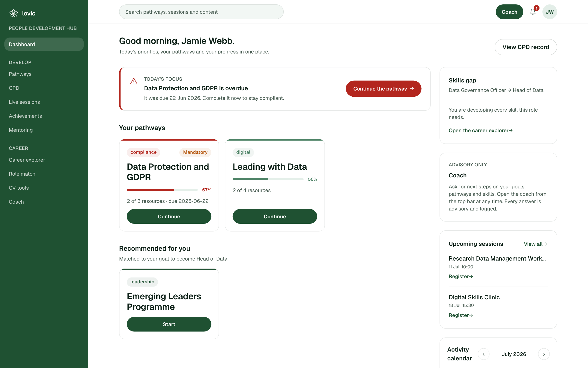This screenshot has width=588, height=368.
Task: Click 'Data Governance Officer → Head of Data' text
Action: [496, 90]
